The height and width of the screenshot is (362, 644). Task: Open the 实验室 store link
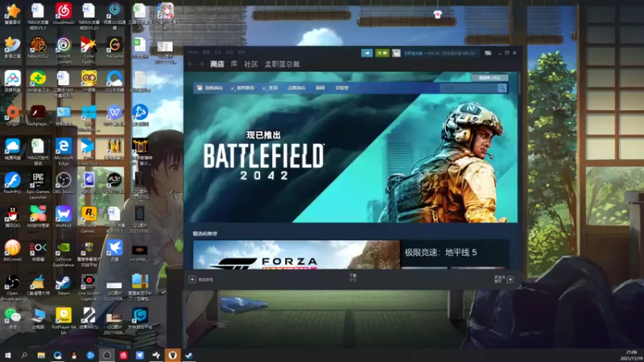(x=341, y=88)
